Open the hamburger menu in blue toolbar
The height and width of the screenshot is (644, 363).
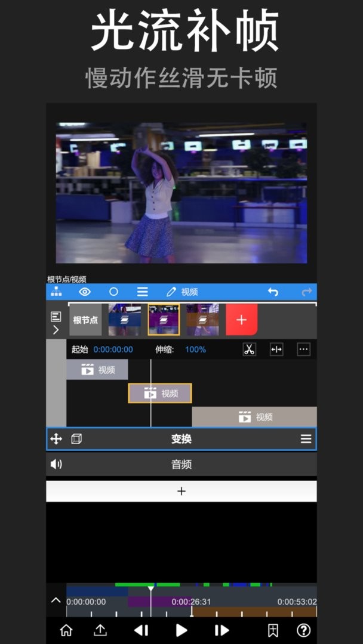[142, 292]
